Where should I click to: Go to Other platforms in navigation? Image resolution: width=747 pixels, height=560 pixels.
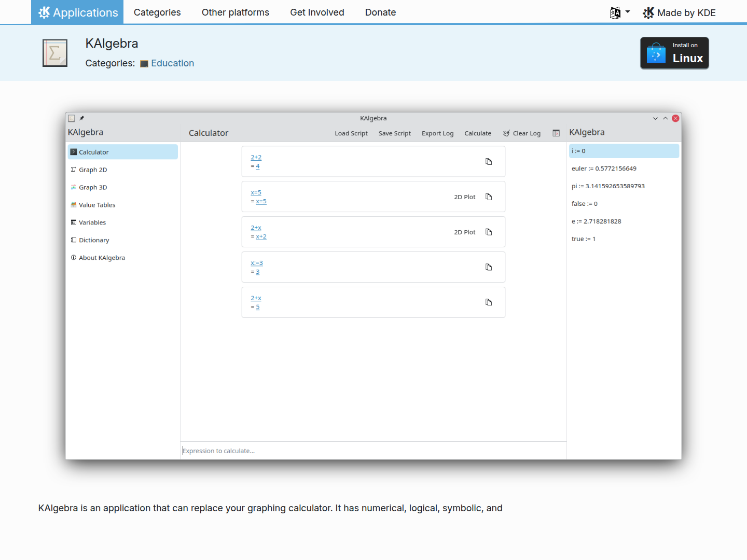click(236, 12)
